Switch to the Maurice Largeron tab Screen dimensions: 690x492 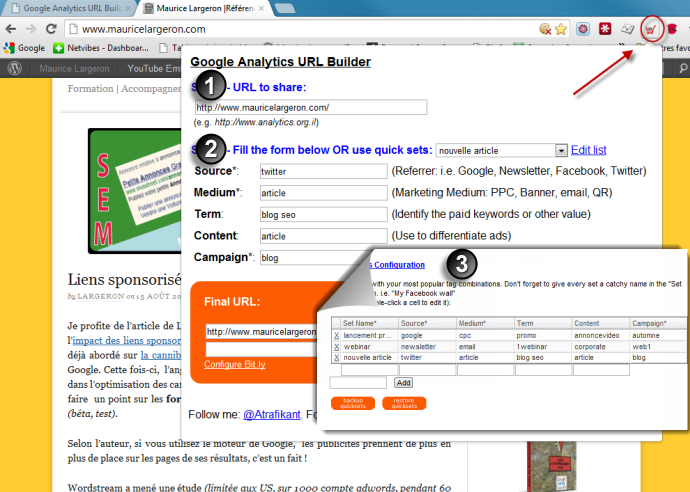point(205,8)
